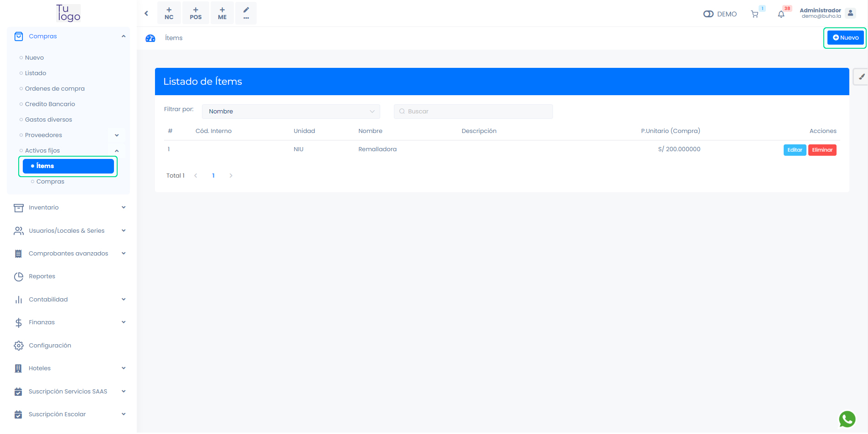
Task: Click Editar for Remalladora item
Action: (x=795, y=150)
